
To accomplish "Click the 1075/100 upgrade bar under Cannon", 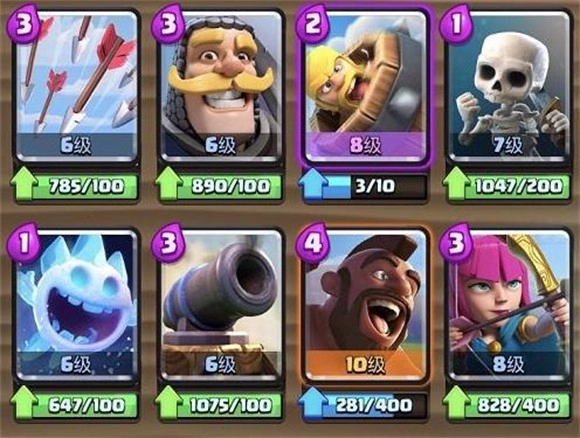I will [220, 405].
